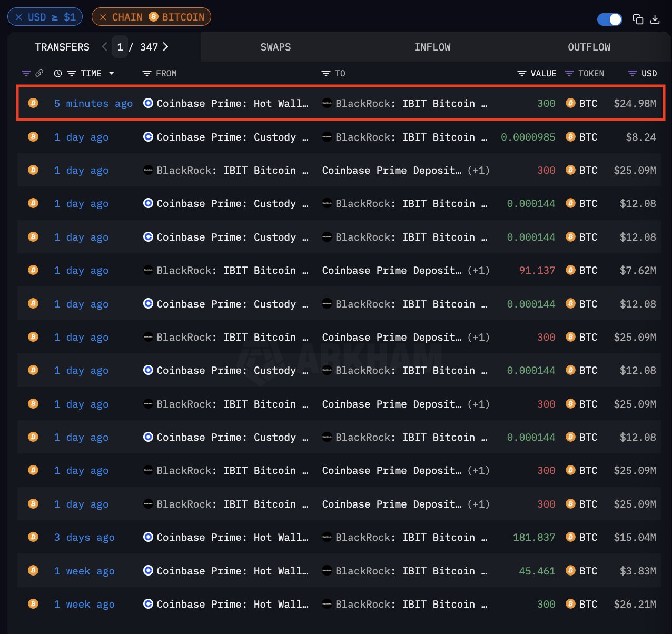This screenshot has height=634, width=672.
Task: Click the purple USD filter icon
Action: tap(633, 73)
